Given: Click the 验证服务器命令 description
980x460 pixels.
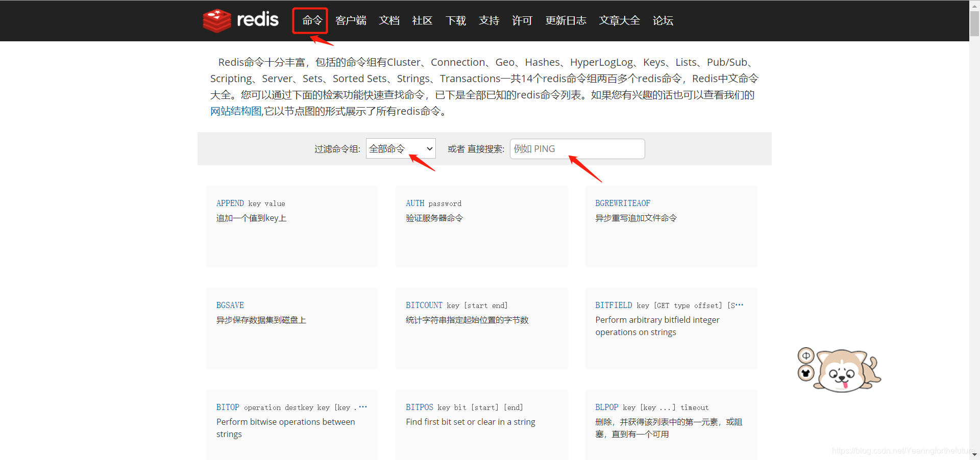Looking at the screenshot, I should click(x=434, y=218).
